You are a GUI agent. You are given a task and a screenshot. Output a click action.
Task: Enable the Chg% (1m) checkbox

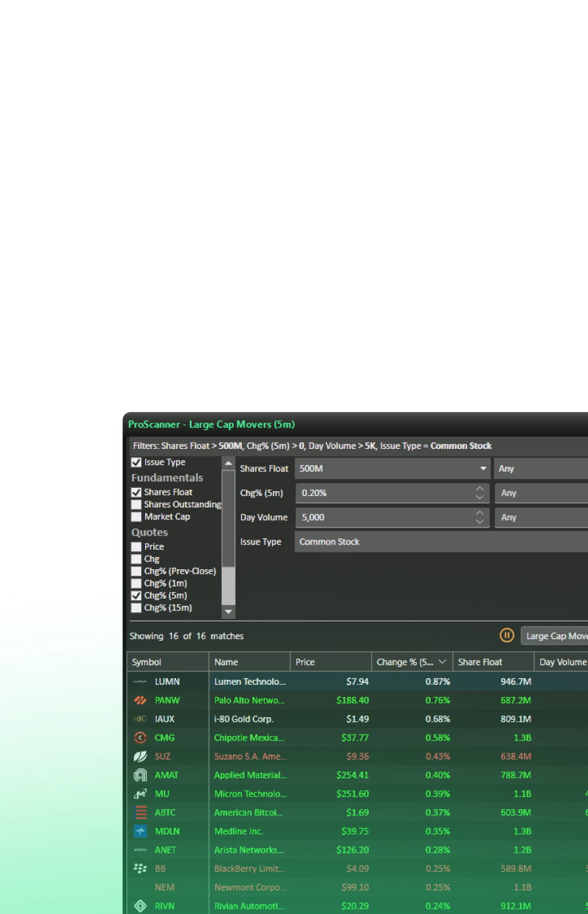pos(136,583)
